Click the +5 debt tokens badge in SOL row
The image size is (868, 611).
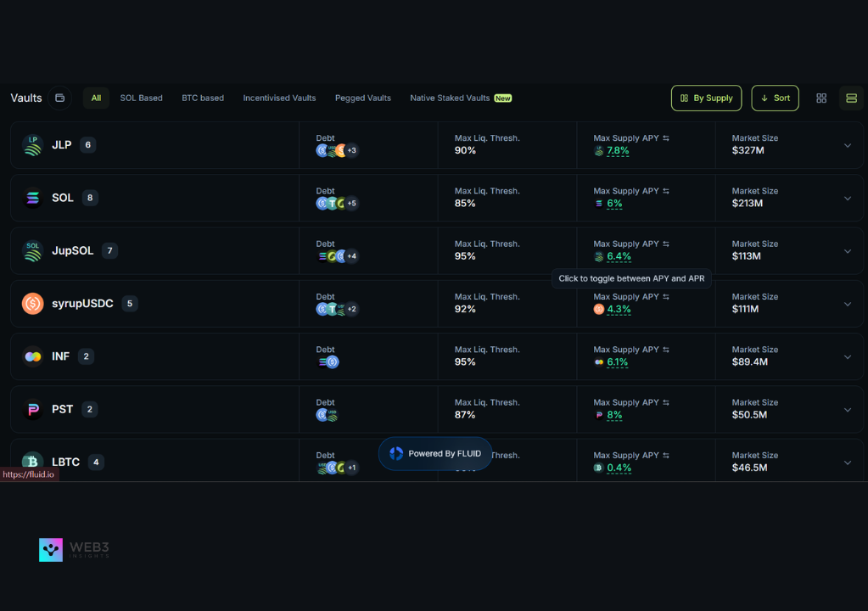(x=351, y=204)
